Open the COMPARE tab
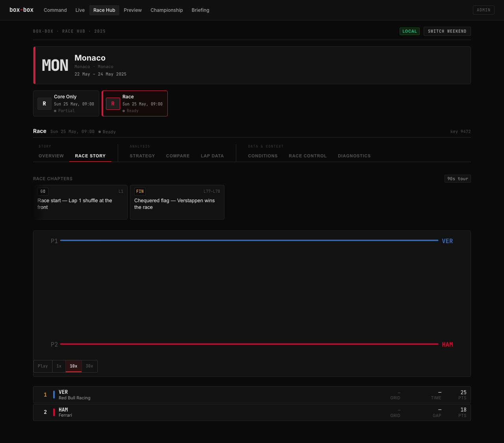The height and width of the screenshot is (443, 504). click(x=178, y=156)
